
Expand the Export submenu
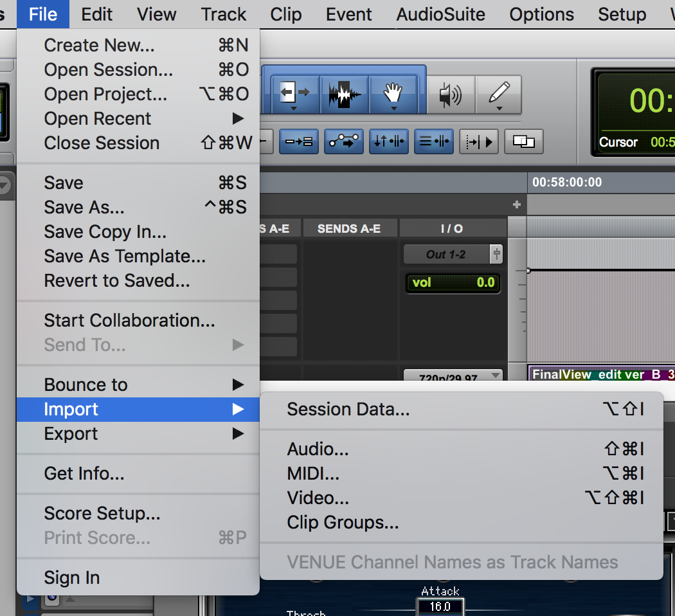(138, 434)
